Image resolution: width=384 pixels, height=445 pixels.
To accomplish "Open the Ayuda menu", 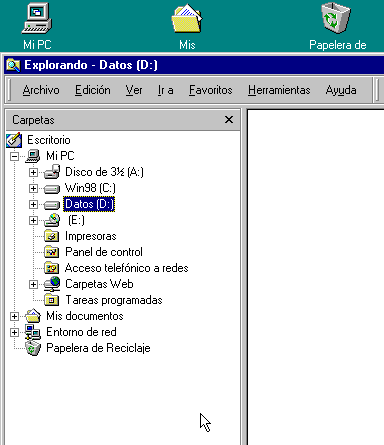I will pyautogui.click(x=341, y=90).
